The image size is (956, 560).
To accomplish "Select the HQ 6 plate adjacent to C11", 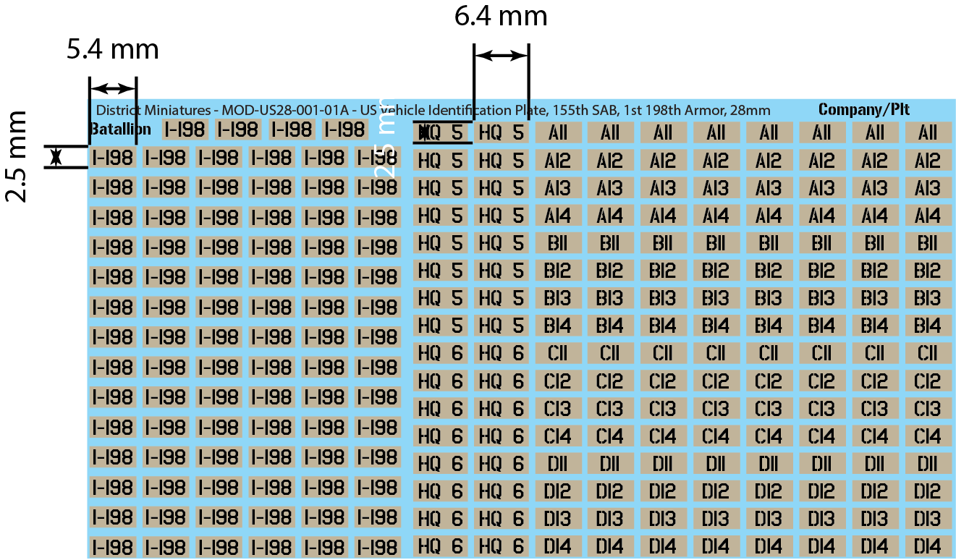I will click(501, 352).
